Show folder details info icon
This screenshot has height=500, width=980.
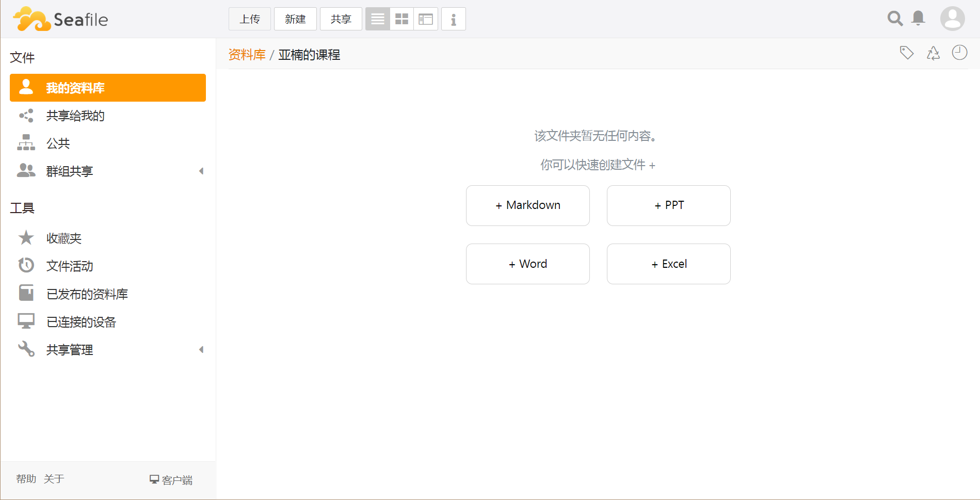(x=454, y=19)
